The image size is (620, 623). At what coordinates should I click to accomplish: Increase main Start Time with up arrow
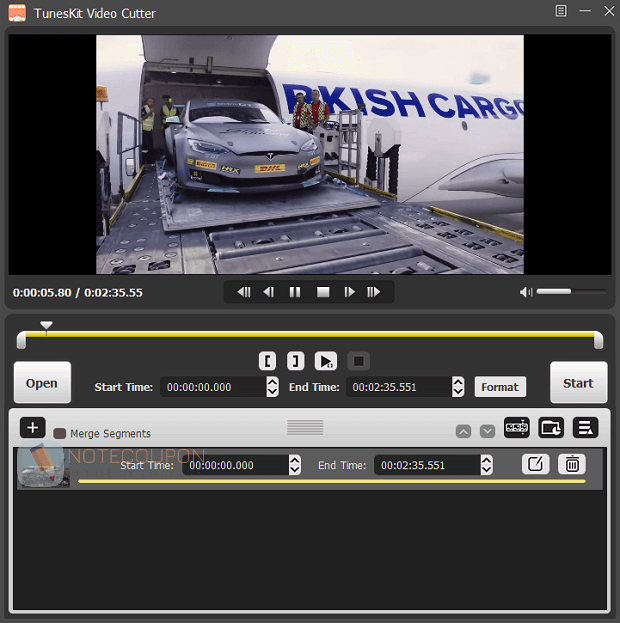pos(272,382)
